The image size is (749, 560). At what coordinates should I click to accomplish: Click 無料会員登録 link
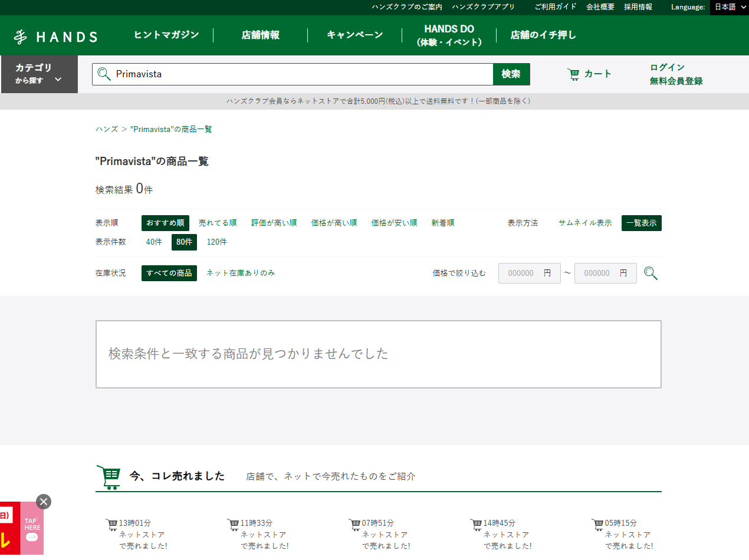click(676, 81)
